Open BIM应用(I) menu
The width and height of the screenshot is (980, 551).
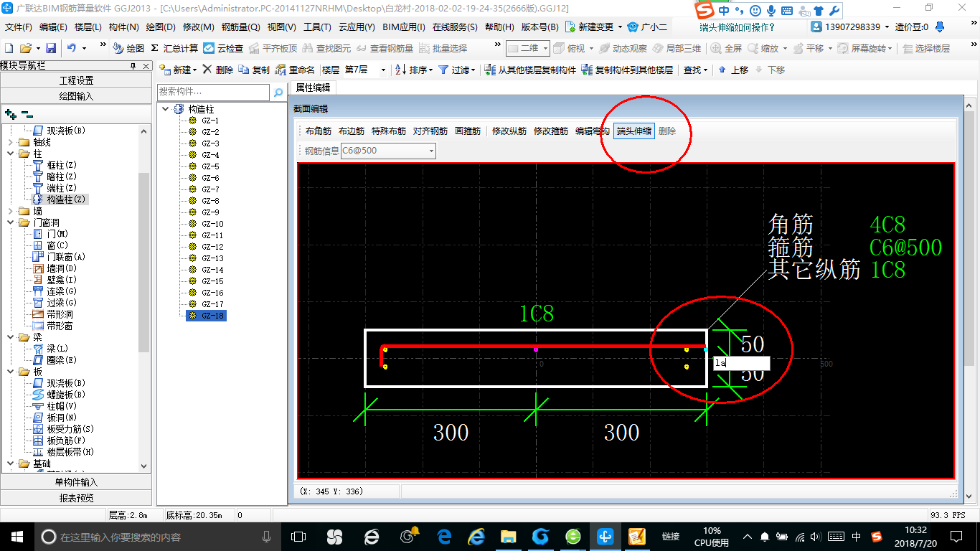tap(404, 27)
